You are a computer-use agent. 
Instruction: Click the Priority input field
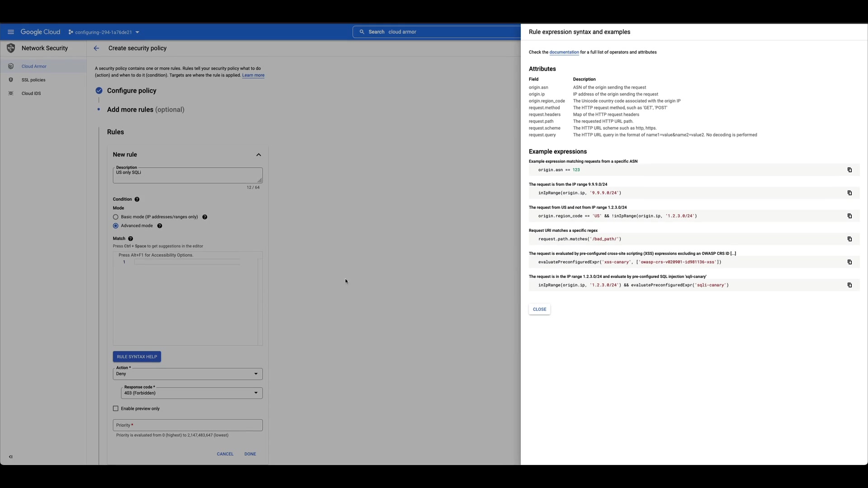point(188,425)
